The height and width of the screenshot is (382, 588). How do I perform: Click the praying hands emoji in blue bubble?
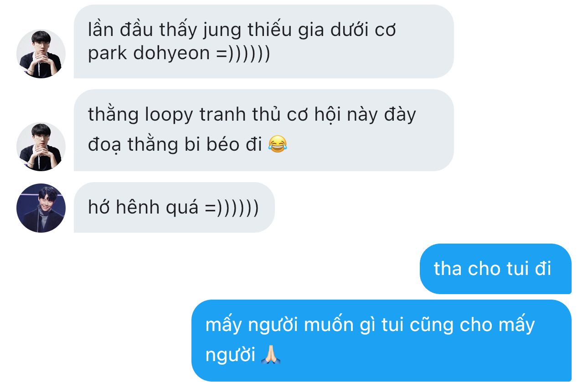pos(270,354)
